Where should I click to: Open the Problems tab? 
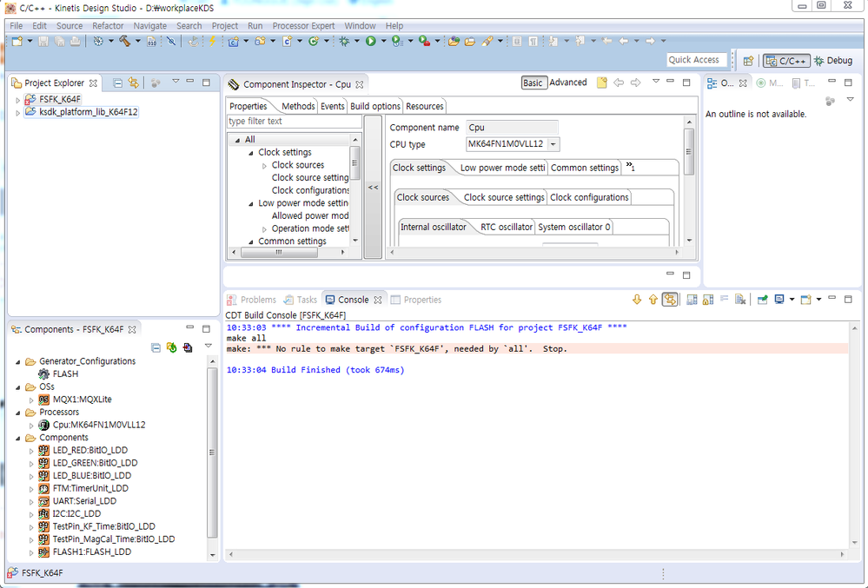click(252, 300)
